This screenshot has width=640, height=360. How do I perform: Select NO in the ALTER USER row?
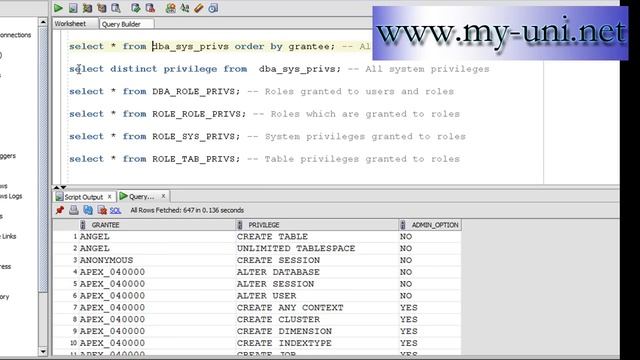coord(430,296)
